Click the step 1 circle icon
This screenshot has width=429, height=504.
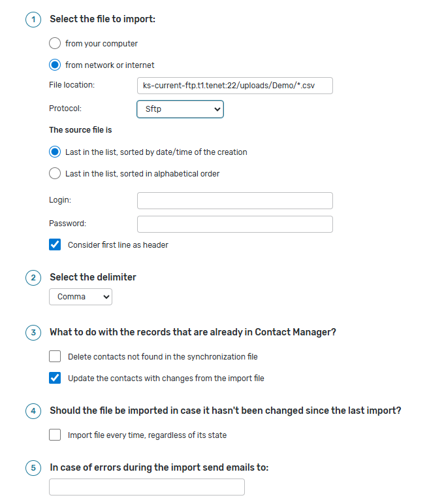(33, 20)
